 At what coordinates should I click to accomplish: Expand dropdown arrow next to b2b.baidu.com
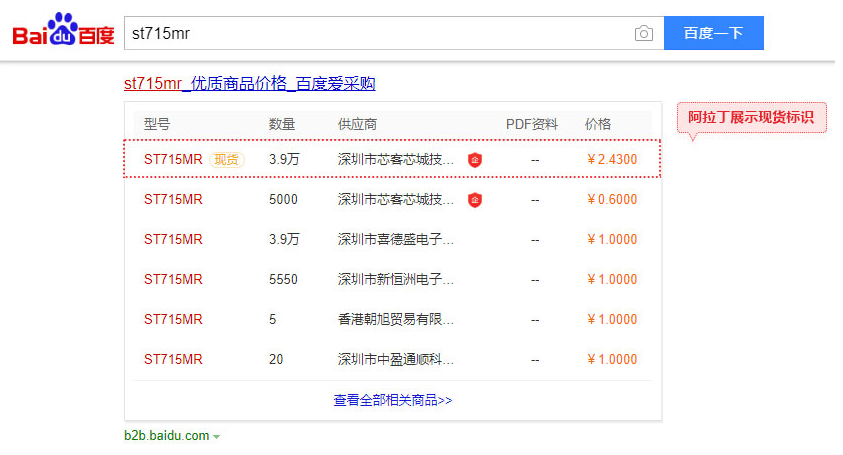tap(216, 437)
